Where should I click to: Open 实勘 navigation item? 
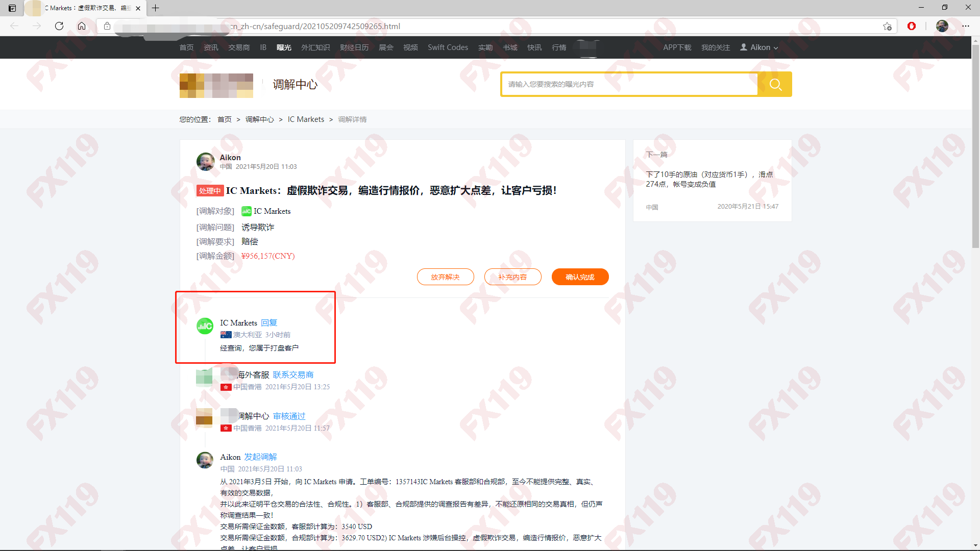point(485,47)
